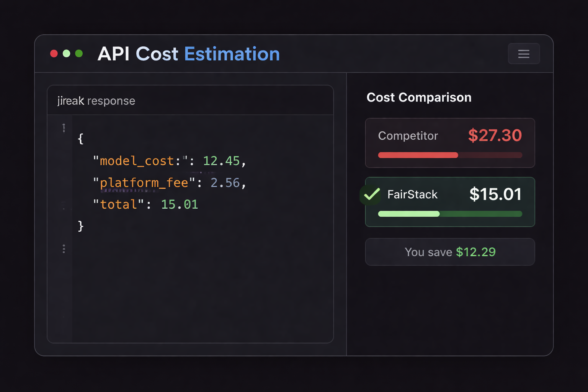Screen dimensions: 588x392
Task: Click the "Competitor" label
Action: 408,136
